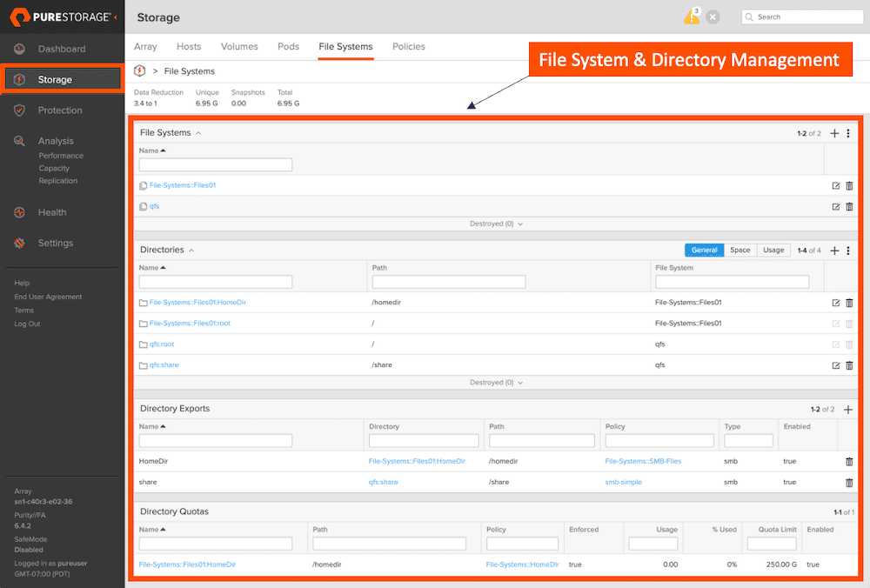Viewport: 870px width, 588px height.
Task: Click the array home icon in breadcrumb
Action: [140, 71]
